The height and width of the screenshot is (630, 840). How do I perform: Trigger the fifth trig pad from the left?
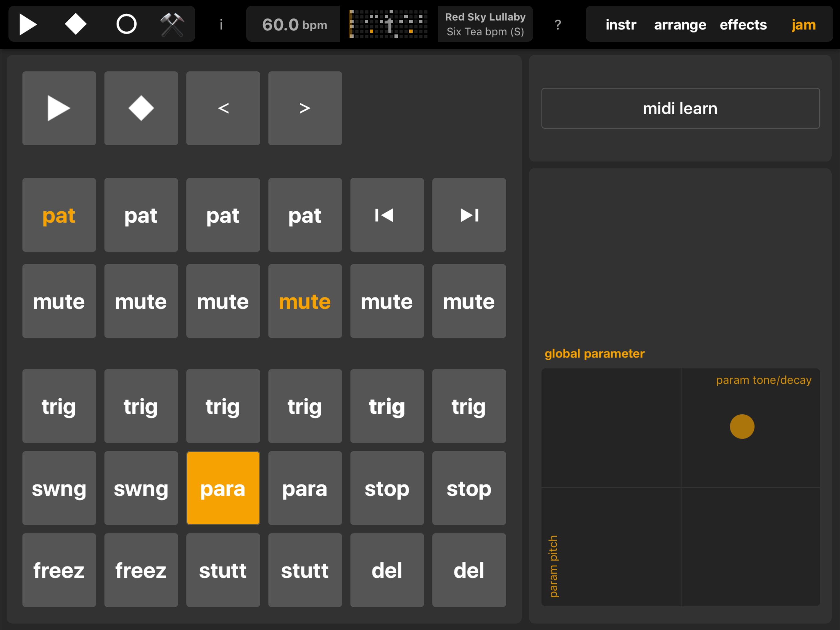[x=387, y=406]
